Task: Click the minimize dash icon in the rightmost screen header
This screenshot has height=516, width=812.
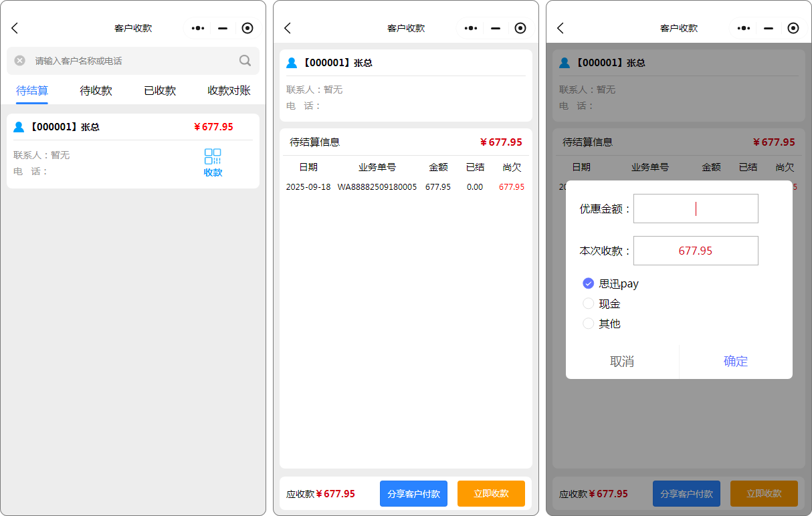Action: coord(769,28)
